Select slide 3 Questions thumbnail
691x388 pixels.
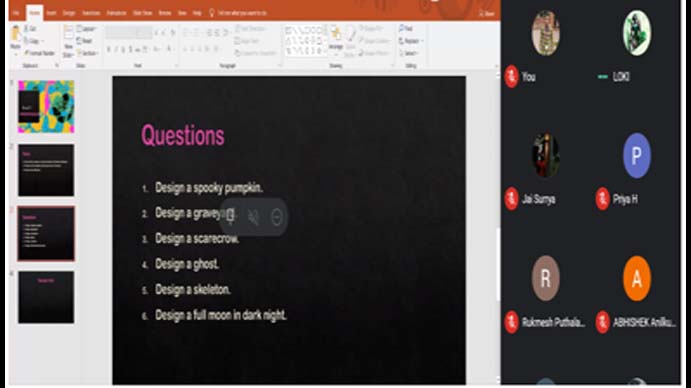pos(46,233)
